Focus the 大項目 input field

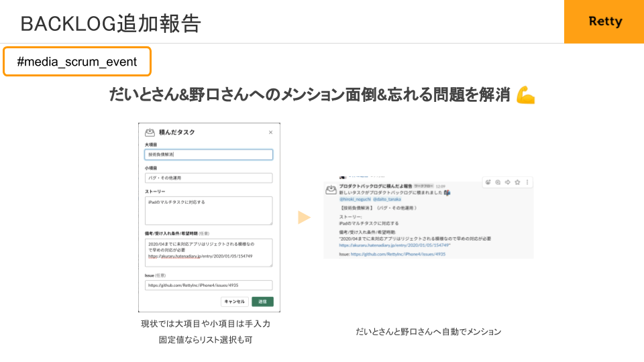click(x=209, y=155)
